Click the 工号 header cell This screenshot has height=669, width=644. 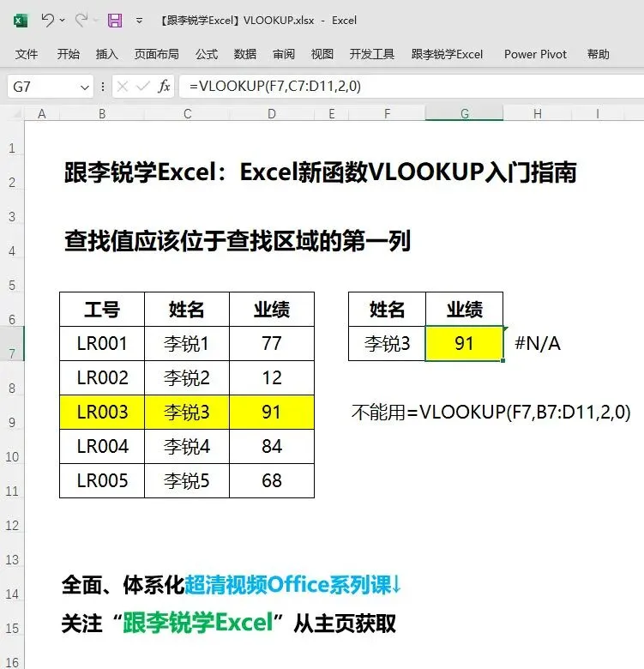(102, 310)
